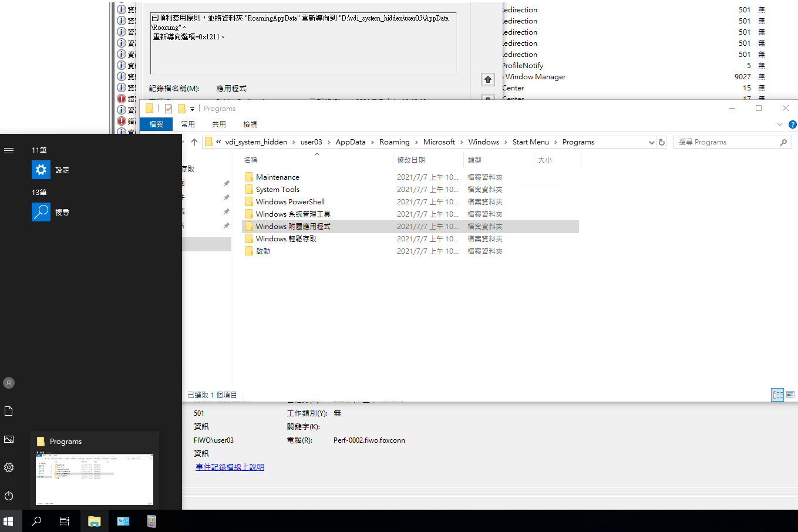The height and width of the screenshot is (532, 798).
Task: Click the Control Panel taskbar icon
Action: pyautogui.click(x=123, y=521)
